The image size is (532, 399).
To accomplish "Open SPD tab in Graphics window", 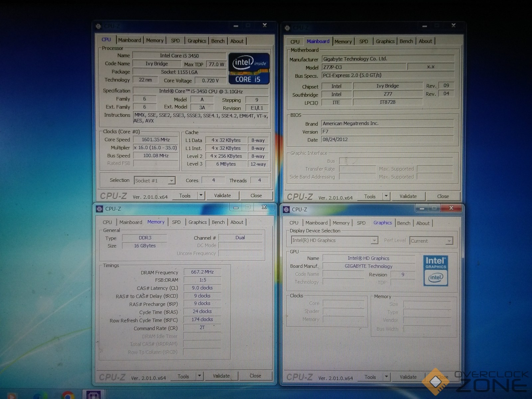I will [361, 223].
